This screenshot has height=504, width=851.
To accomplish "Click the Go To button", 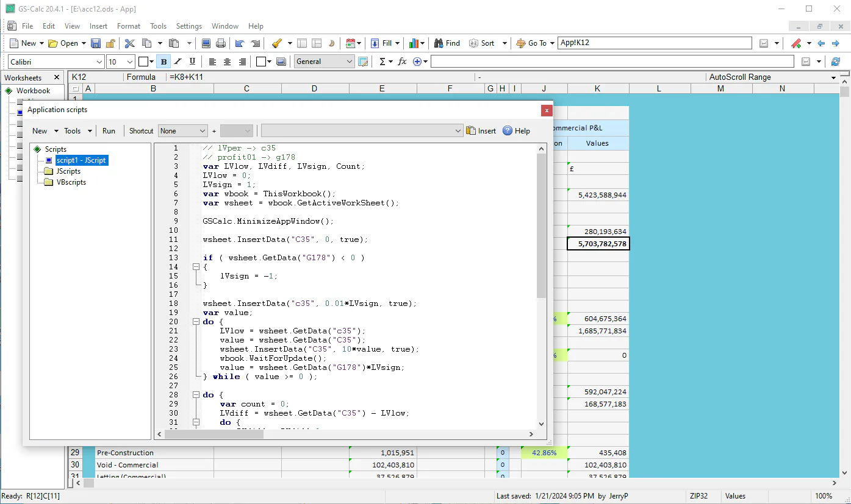I will tap(531, 43).
